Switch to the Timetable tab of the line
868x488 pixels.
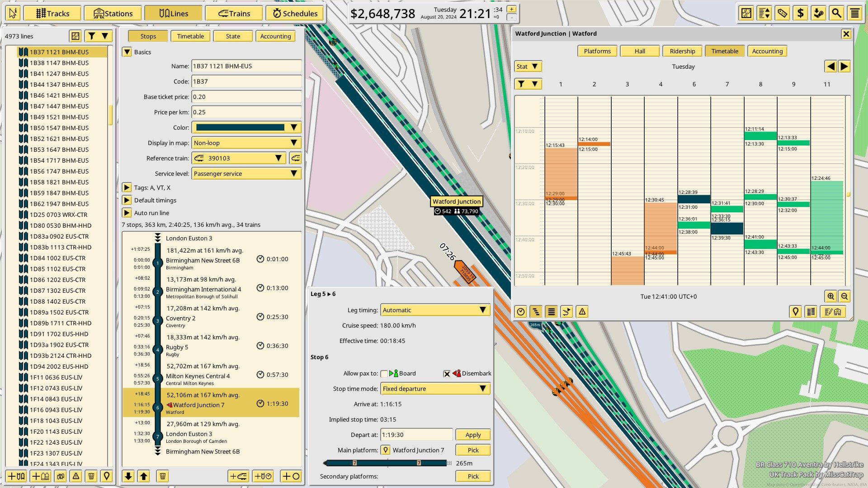[190, 36]
